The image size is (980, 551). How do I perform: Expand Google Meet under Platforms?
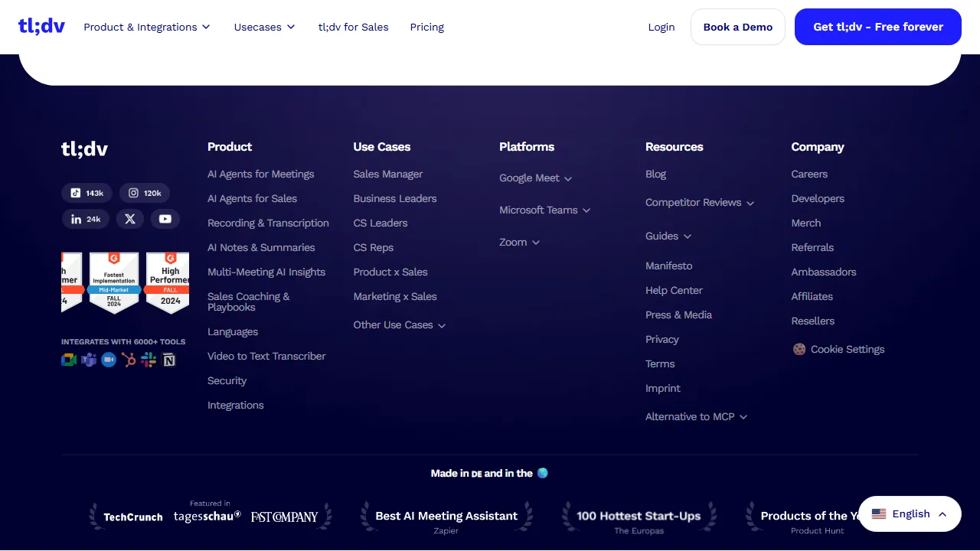[536, 178]
